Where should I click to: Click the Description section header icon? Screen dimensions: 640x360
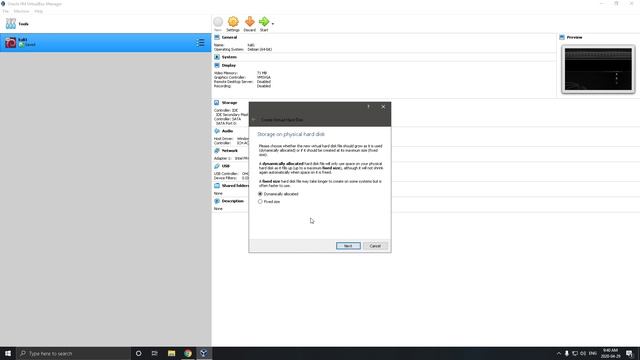[217, 201]
